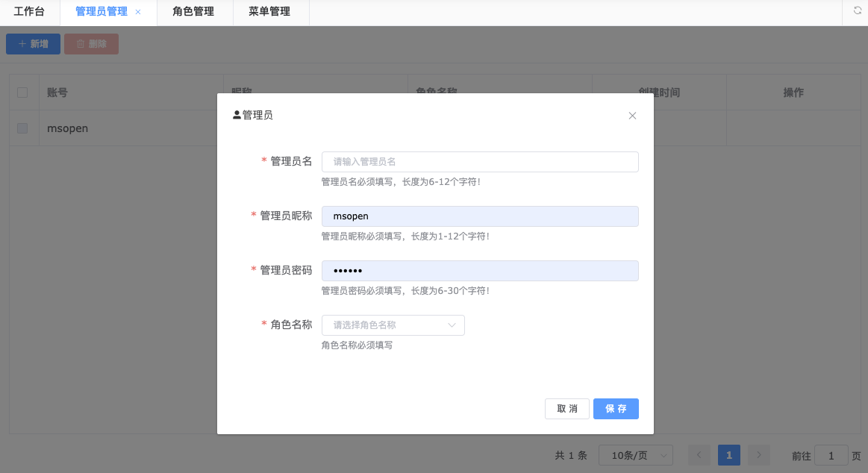Click the 取消 button
Viewport: 868px width, 473px height.
click(x=567, y=409)
